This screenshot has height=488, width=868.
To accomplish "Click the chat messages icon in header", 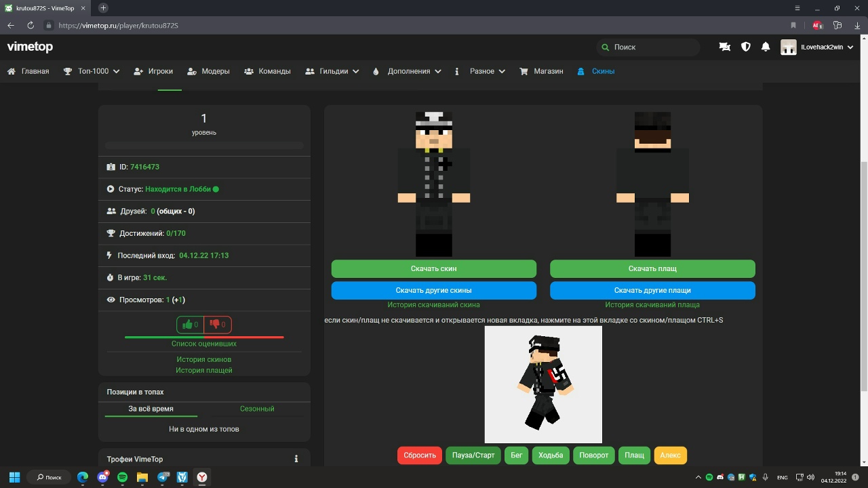I will click(724, 47).
